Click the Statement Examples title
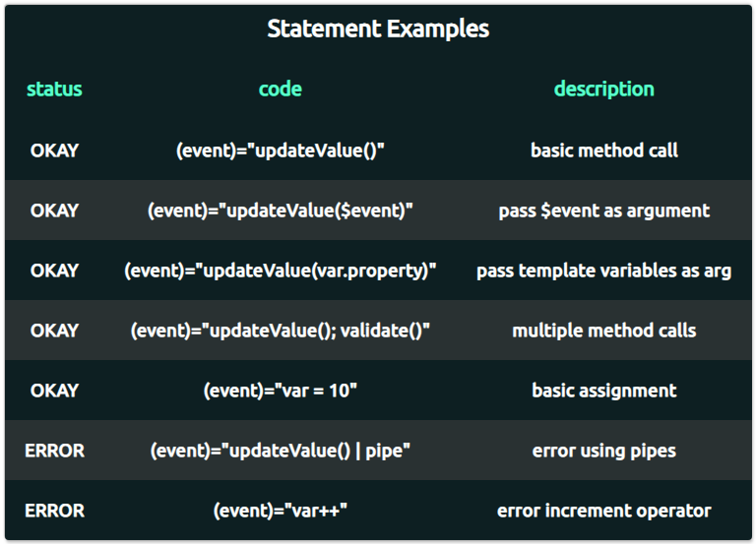The width and height of the screenshot is (756, 544). (378, 29)
